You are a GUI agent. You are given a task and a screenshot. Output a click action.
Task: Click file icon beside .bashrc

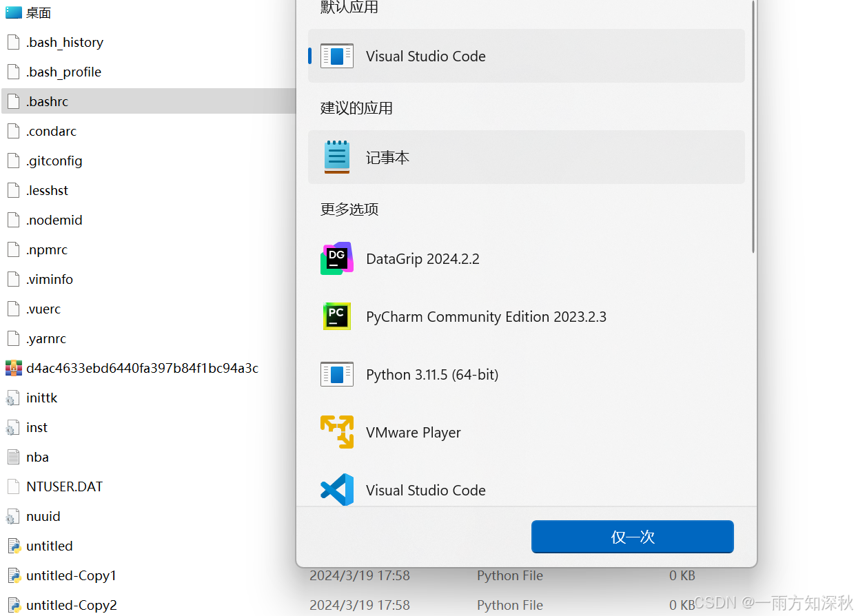tap(13, 101)
